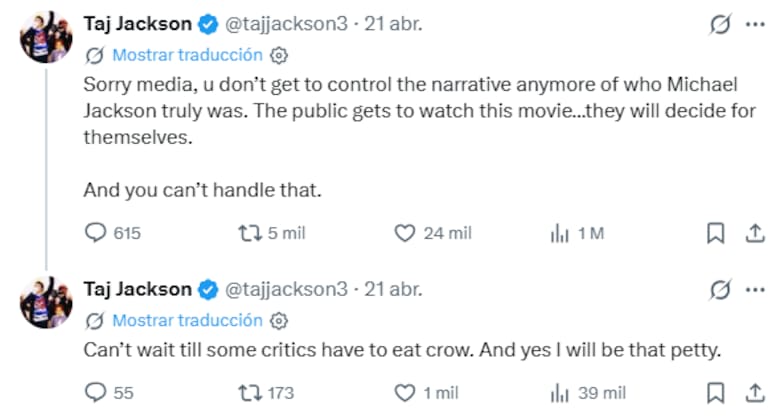The width and height of the screenshot is (780, 420).
Task: Share the 'eat crow' tweet
Action: pos(755,393)
